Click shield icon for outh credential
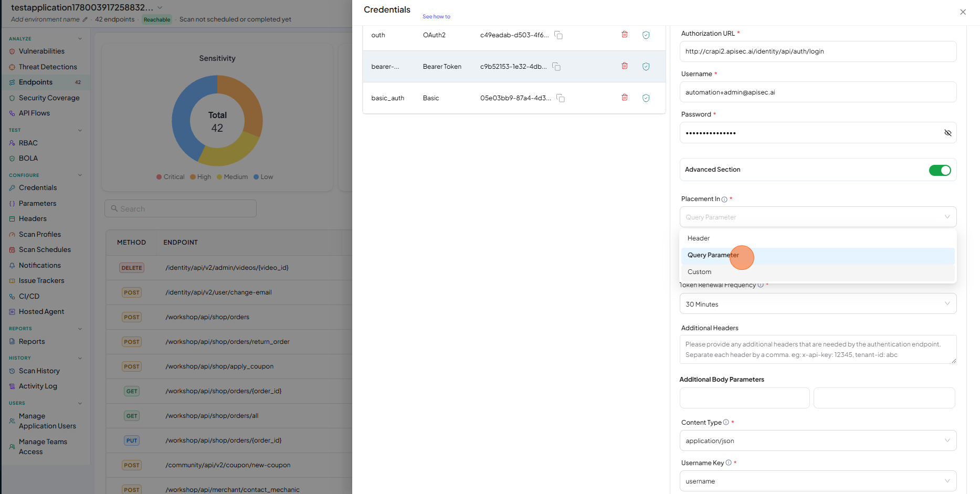The height and width of the screenshot is (494, 980). [646, 35]
